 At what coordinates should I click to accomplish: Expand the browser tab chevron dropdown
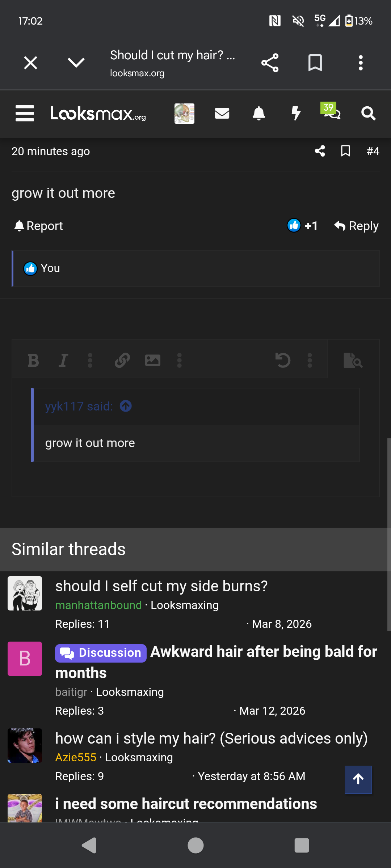coord(76,63)
